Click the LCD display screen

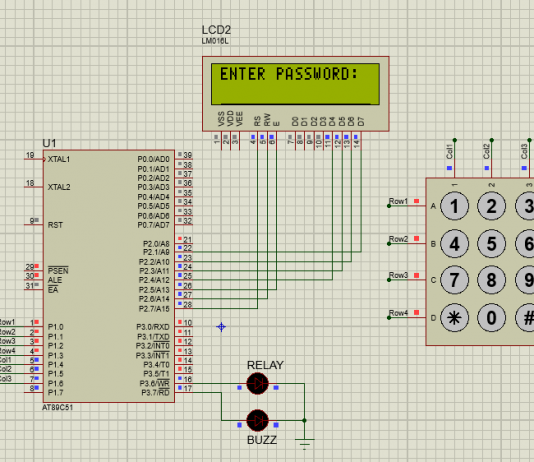[295, 84]
